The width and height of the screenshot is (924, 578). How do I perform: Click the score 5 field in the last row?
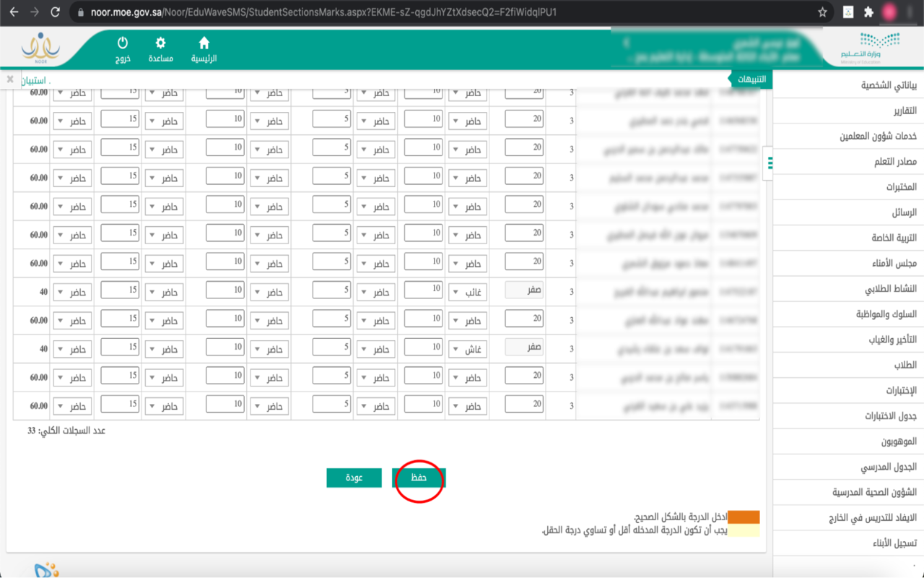331,405
